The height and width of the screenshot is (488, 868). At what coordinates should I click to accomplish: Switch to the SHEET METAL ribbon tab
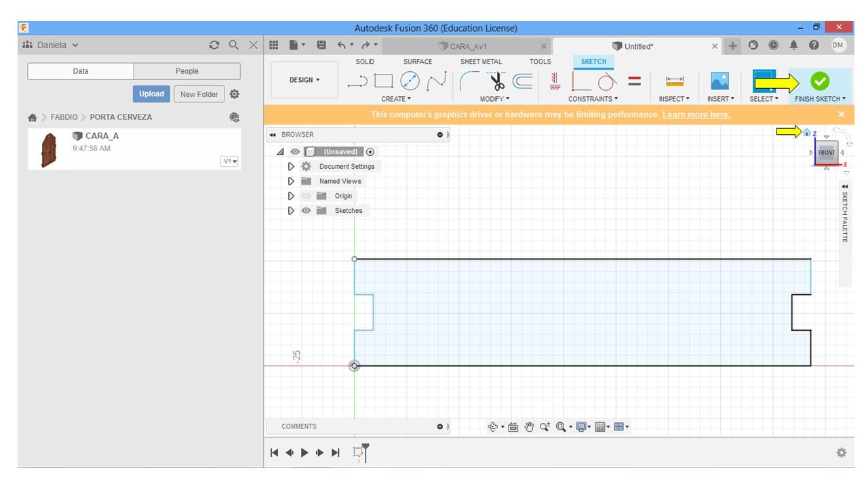[481, 62]
